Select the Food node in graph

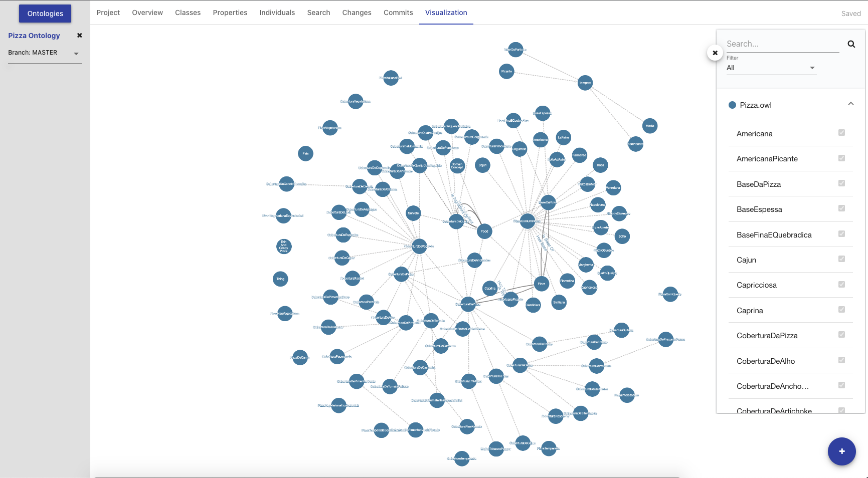click(x=484, y=231)
